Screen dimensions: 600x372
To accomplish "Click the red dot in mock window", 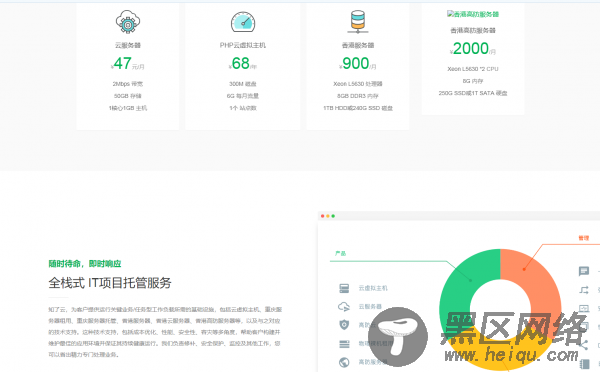I will coord(323,216).
